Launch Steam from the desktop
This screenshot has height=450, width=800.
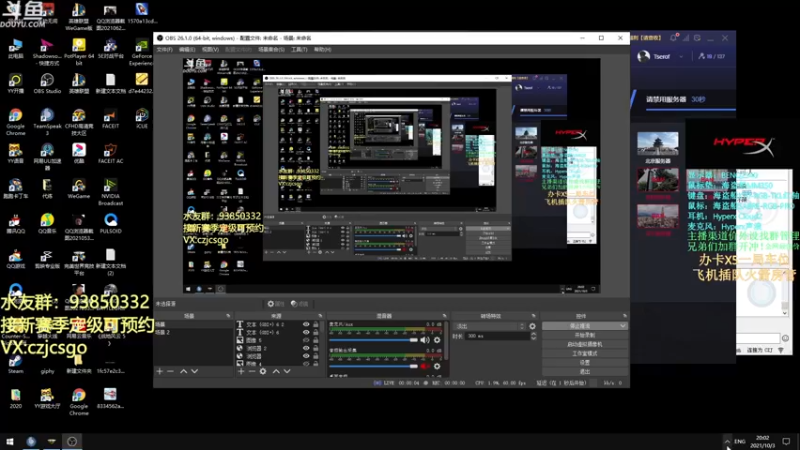coord(15,364)
